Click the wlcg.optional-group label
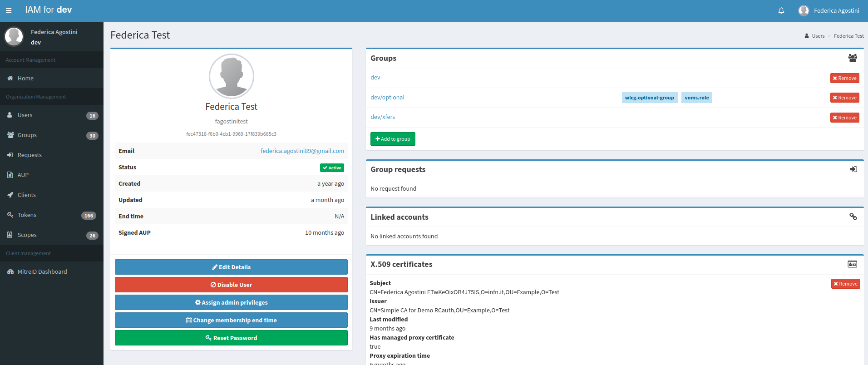This screenshot has width=868, height=365. pos(650,98)
